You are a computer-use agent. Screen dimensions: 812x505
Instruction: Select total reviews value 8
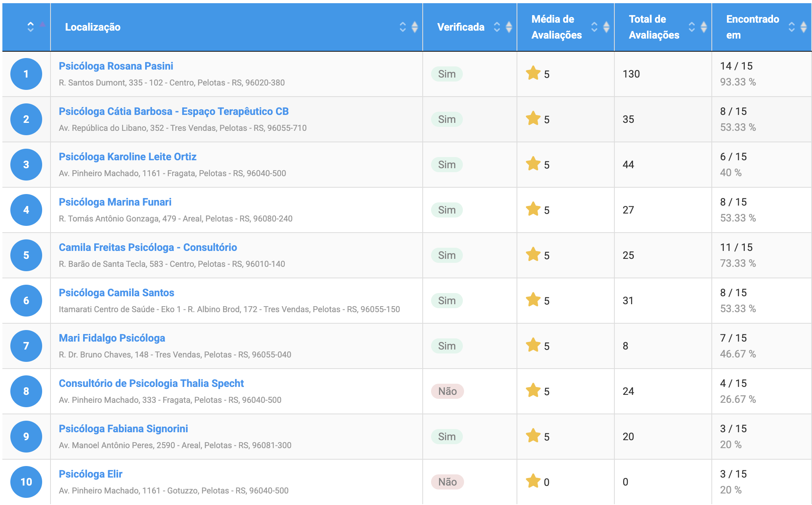(x=626, y=346)
